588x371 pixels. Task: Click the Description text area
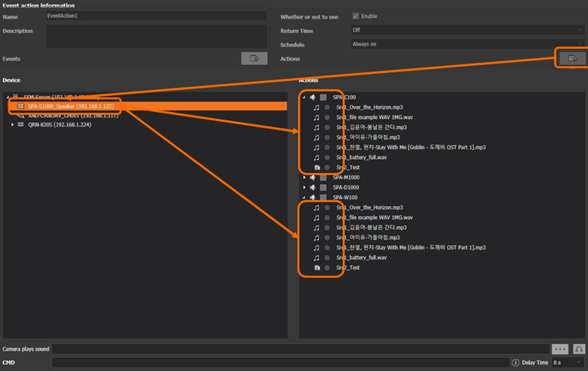(x=156, y=37)
